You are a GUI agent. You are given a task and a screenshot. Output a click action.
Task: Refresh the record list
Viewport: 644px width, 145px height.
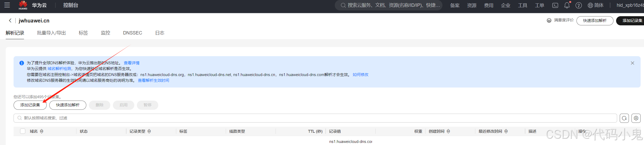[x=624, y=118]
